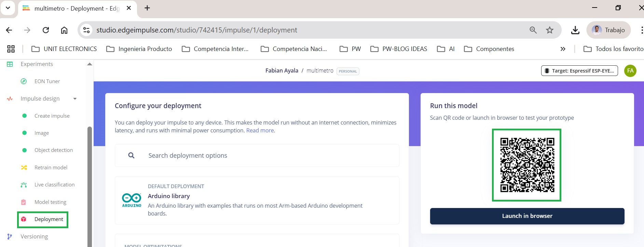
Task: Open tab search dropdown arrow
Action: 8,8
